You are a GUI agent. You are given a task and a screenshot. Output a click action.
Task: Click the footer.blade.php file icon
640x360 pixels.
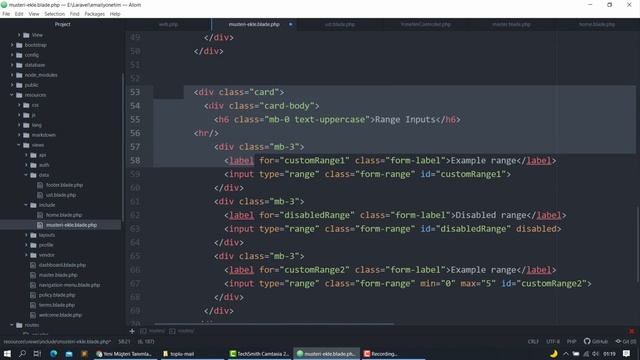40,185
